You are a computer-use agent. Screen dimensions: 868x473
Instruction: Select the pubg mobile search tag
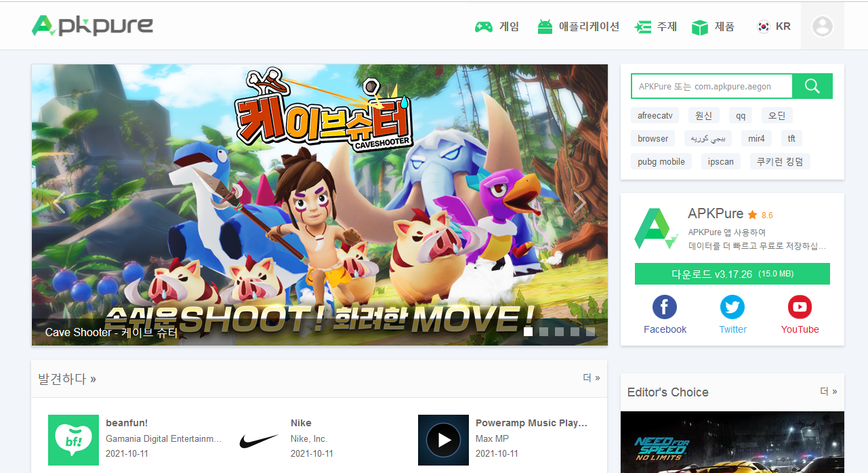tap(661, 161)
